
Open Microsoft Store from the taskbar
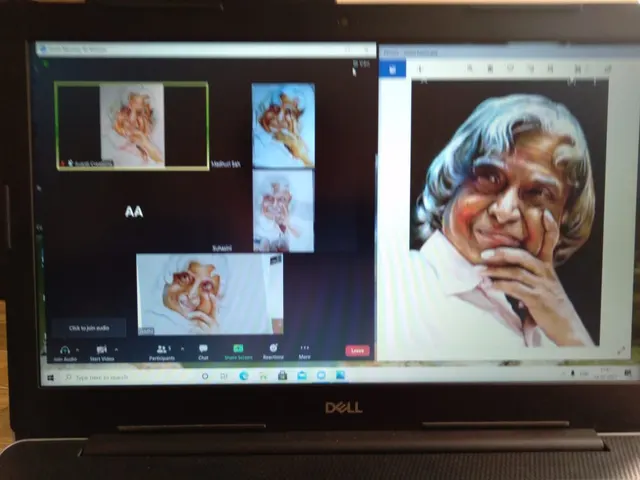pos(282,376)
